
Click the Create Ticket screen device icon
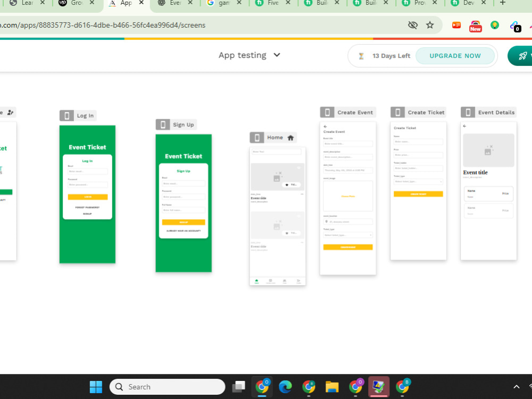(x=397, y=112)
